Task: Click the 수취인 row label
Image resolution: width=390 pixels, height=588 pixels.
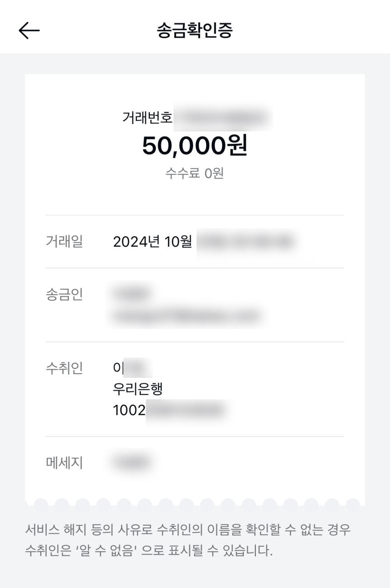Action: (x=64, y=368)
